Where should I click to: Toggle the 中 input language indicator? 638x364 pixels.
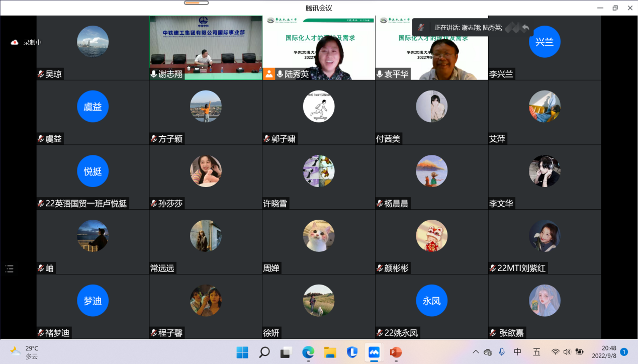click(x=518, y=352)
